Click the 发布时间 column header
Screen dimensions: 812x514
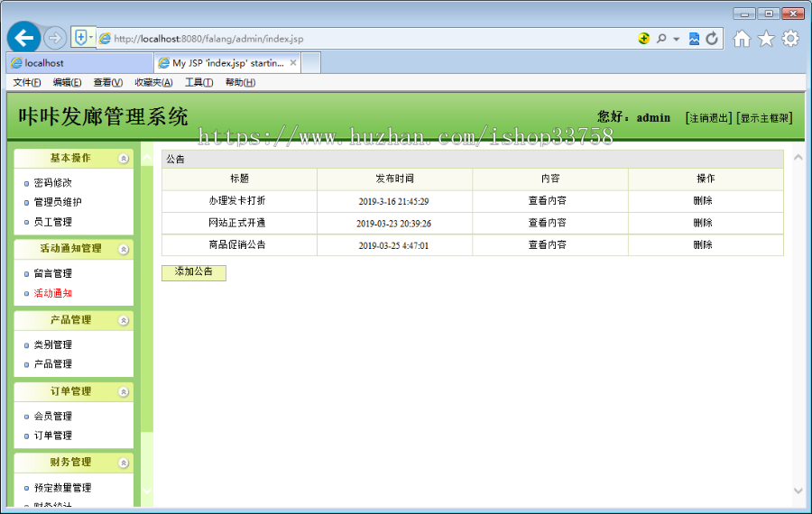click(394, 179)
